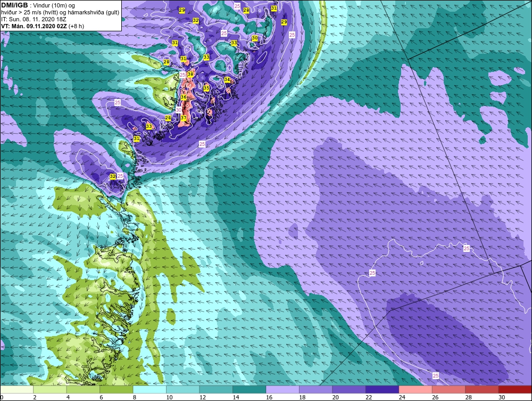Screen dimensions: 532x401
Task: Click the 8–10 m/s light cyan swatch
Action: pyautogui.click(x=149, y=389)
